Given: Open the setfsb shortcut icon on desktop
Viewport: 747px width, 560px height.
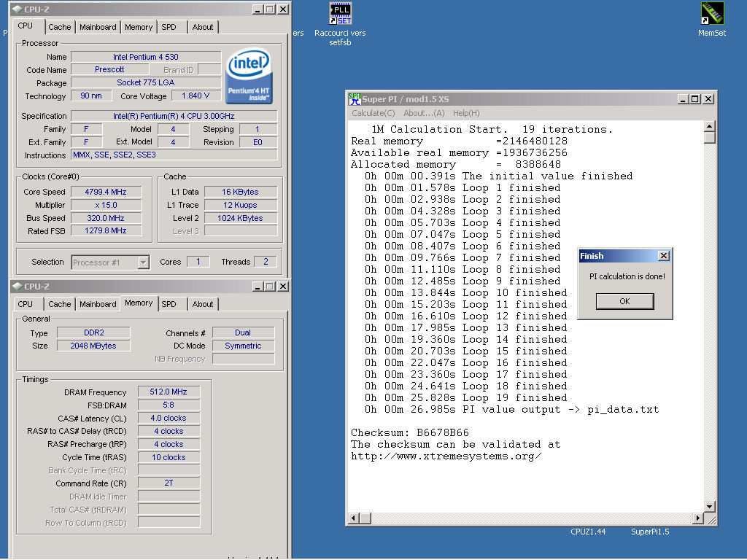Looking at the screenshot, I should pos(340,13).
